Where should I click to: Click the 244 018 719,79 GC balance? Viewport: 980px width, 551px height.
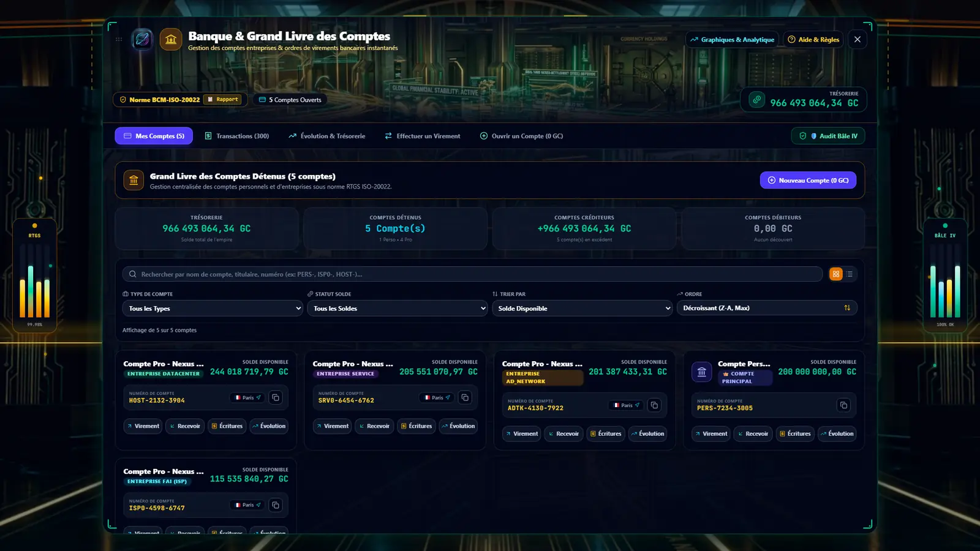[x=249, y=372]
